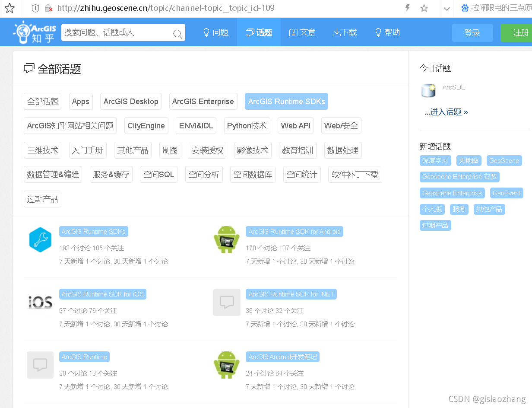Viewport: 532px width, 408px height.
Task: Click the insecure connection lock icon
Action: [x=48, y=8]
